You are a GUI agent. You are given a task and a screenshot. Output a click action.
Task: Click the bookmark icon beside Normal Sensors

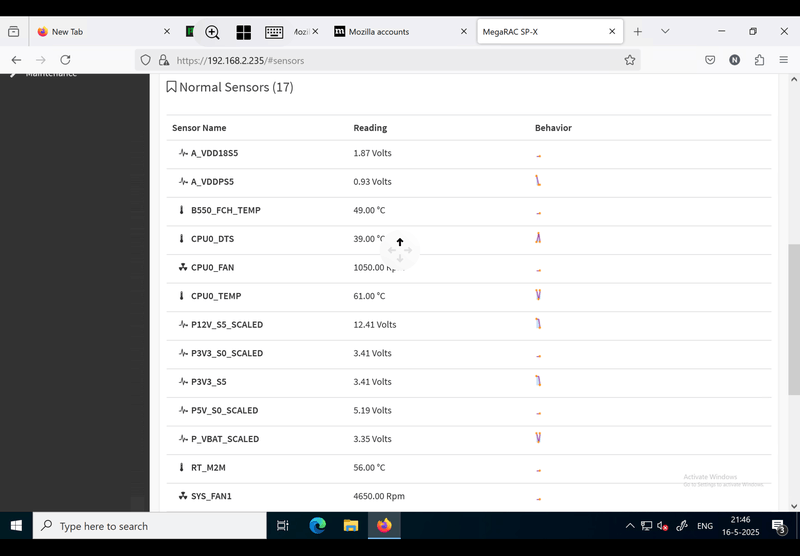click(171, 87)
